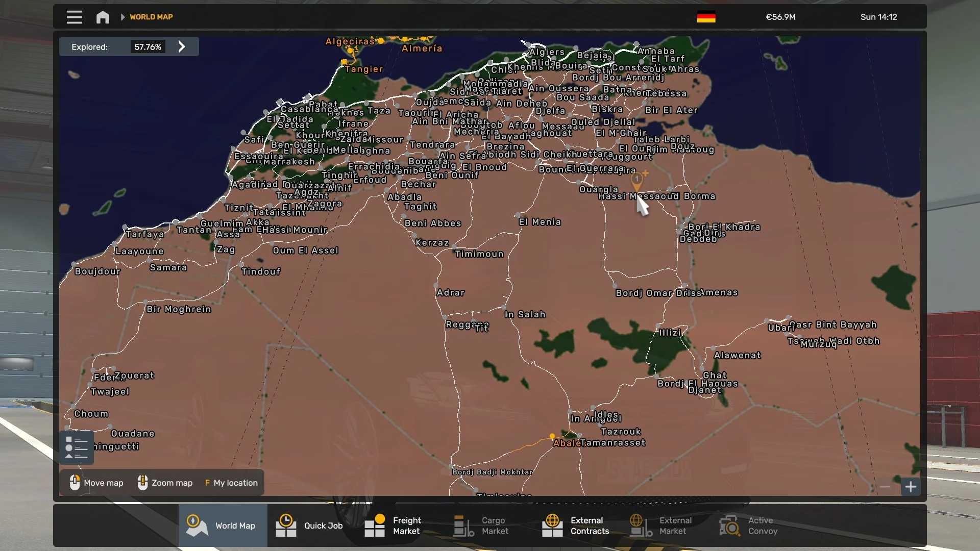Click the zoom in plus button

[912, 487]
